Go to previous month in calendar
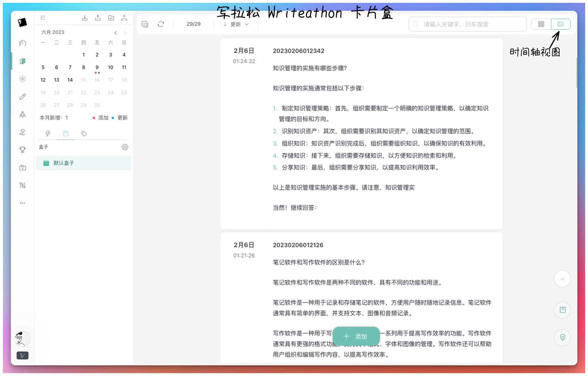Viewport: 588px width, 376px height. pos(116,33)
